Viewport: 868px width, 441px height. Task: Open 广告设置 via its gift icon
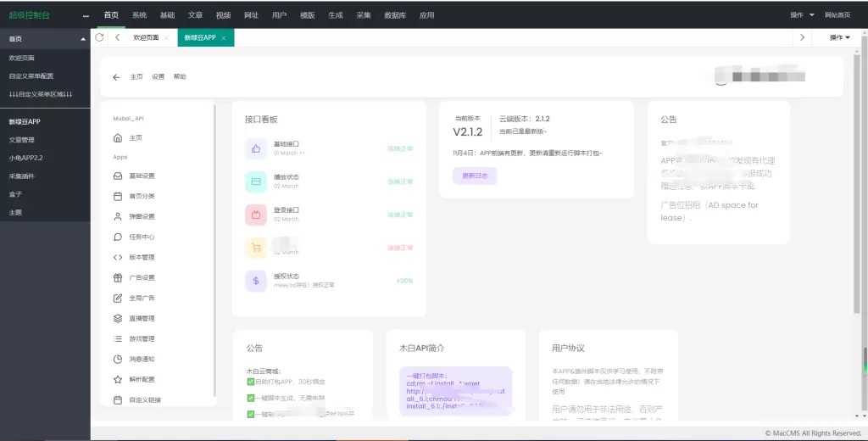117,277
